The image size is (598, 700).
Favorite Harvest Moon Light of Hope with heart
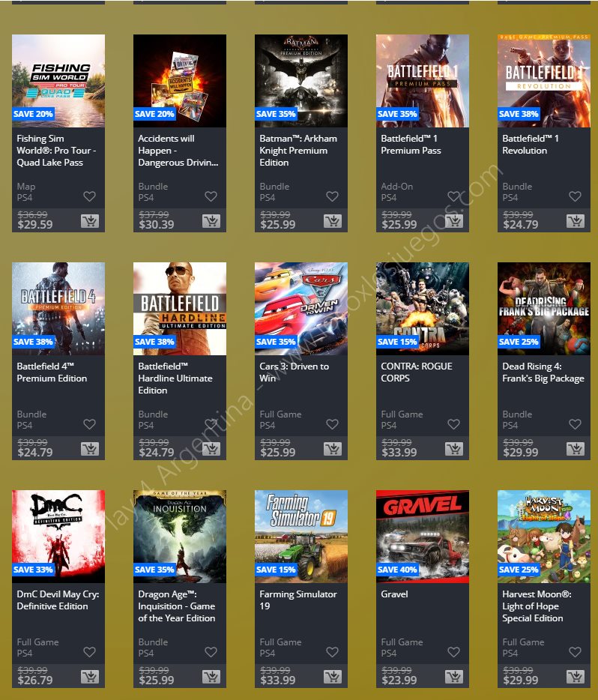[x=576, y=652]
